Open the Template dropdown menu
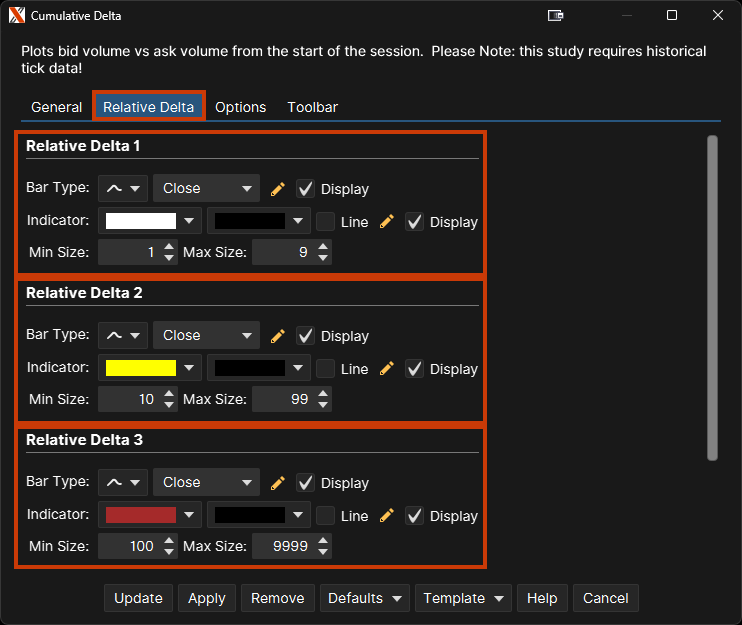Image resolution: width=742 pixels, height=625 pixels. pos(463,598)
